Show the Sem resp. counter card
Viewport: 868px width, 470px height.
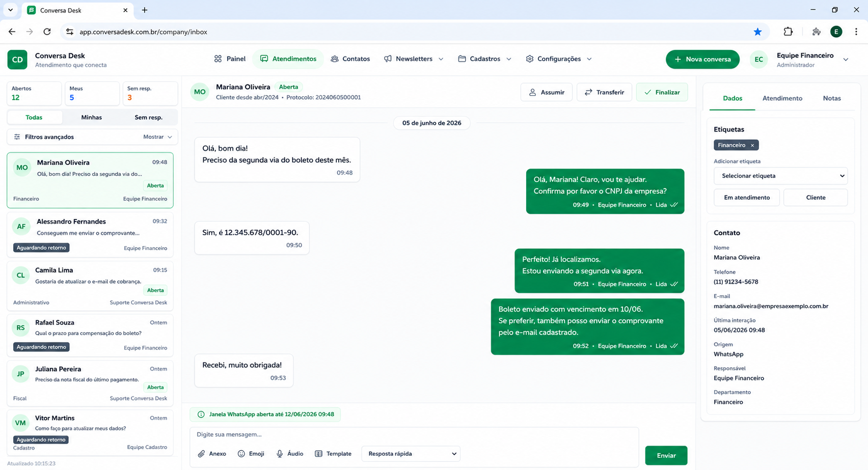150,93
